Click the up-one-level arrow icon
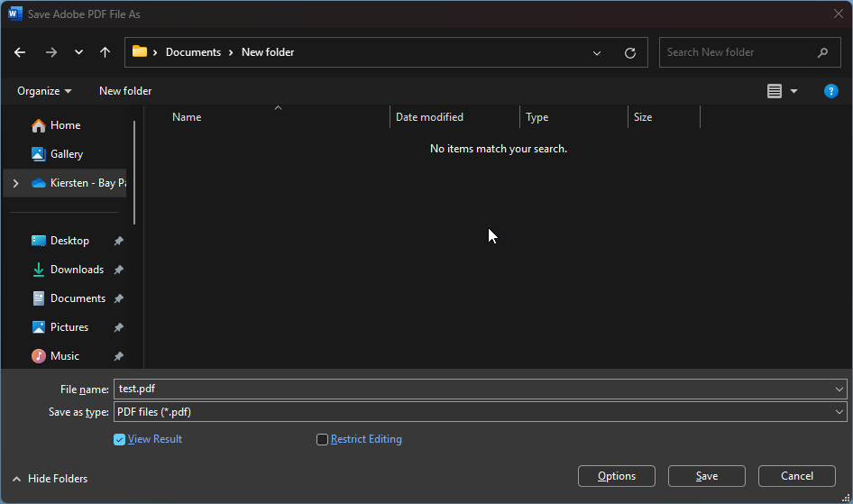The height and width of the screenshot is (504, 853). [x=105, y=52]
